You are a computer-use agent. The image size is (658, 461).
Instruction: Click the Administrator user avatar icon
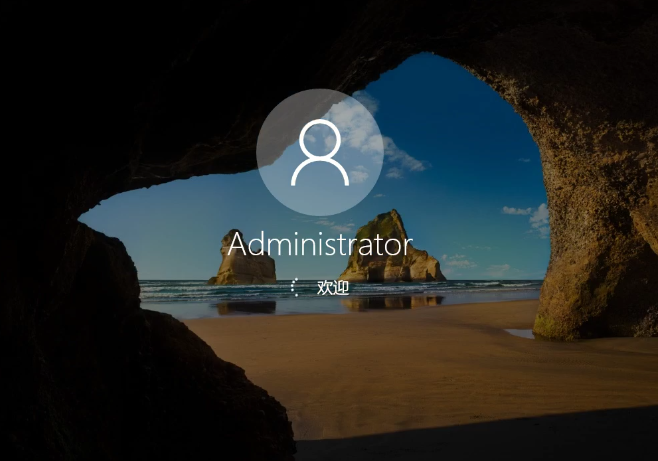(x=320, y=152)
